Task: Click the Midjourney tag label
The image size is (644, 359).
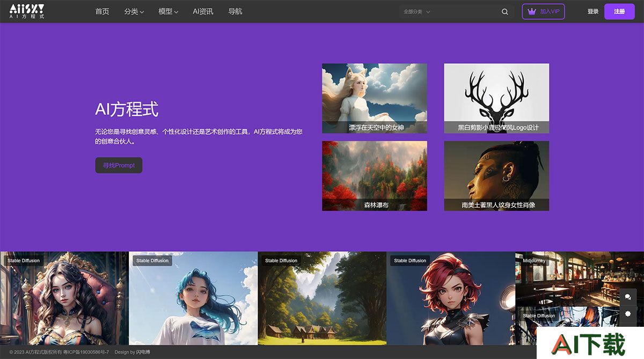Action: (x=534, y=261)
